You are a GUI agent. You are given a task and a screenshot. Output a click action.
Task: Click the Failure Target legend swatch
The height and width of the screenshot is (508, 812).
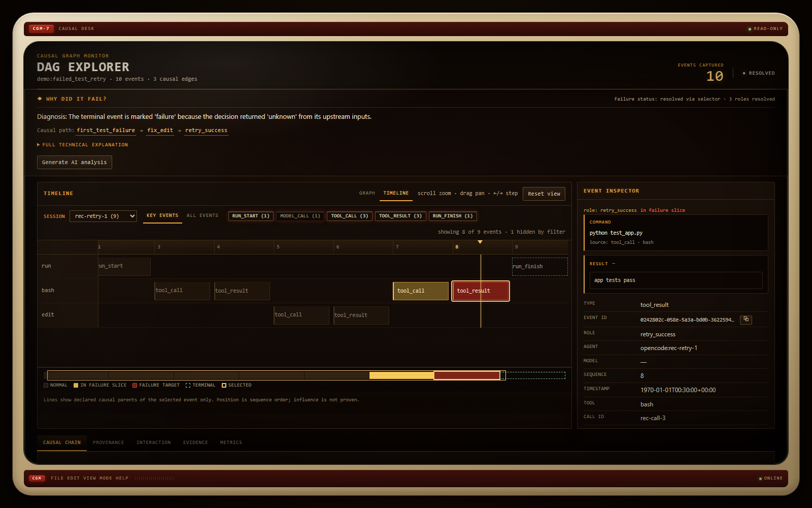(x=134, y=386)
